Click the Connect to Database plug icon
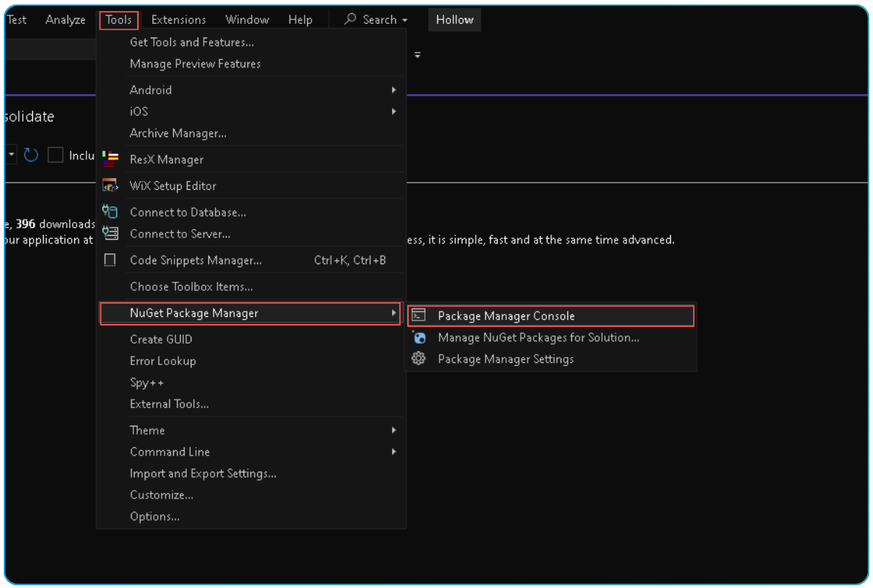The image size is (873, 588). [x=110, y=211]
